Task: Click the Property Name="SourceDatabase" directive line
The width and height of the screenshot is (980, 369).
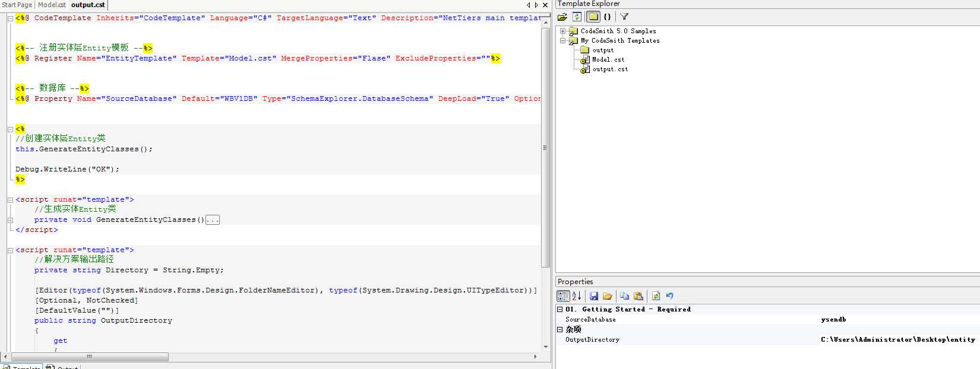Action: point(278,98)
